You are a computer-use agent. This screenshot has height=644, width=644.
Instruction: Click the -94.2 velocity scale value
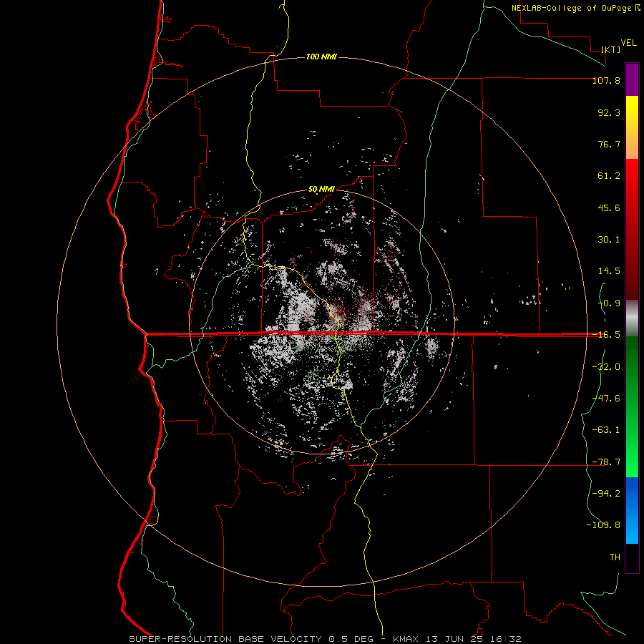click(x=606, y=493)
